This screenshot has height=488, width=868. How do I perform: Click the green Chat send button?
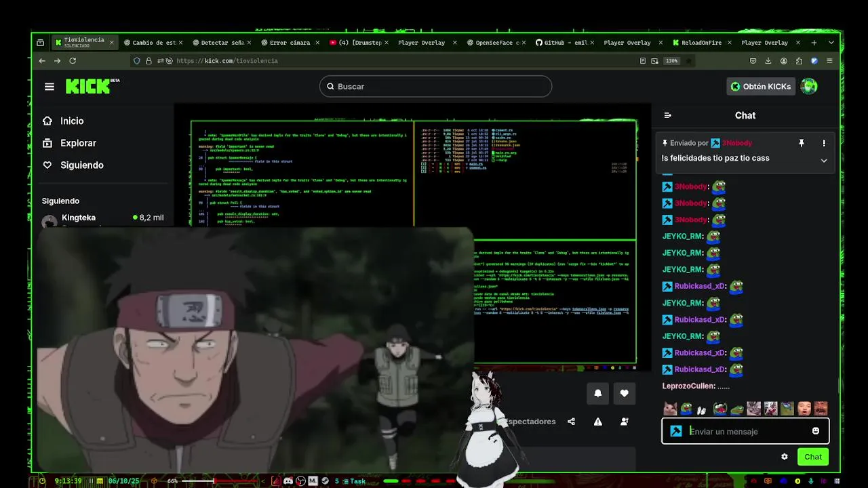pos(813,457)
